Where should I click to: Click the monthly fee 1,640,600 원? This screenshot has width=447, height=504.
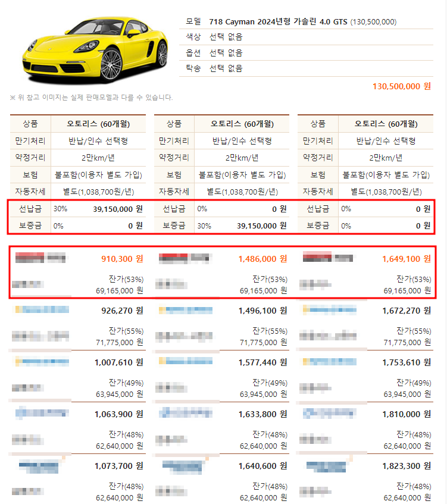coord(262,466)
